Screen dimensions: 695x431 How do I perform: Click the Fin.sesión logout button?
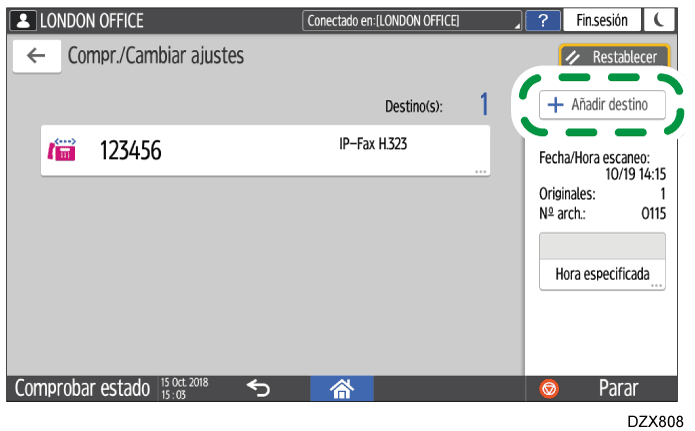[x=601, y=20]
